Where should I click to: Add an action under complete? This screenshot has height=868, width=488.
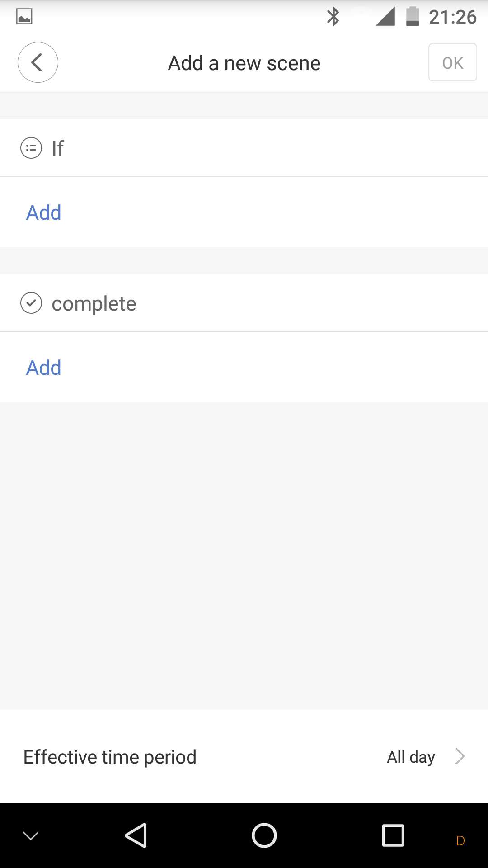pos(44,368)
